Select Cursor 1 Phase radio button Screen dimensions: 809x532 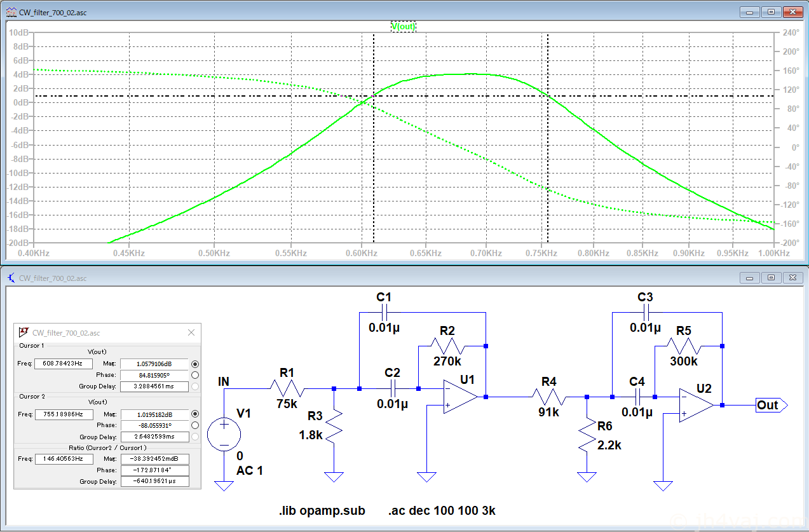pyautogui.click(x=195, y=375)
